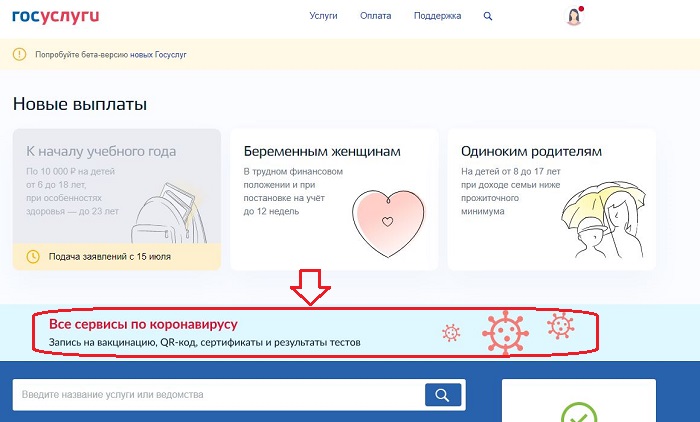Select the Беременным женщинам card title
Image resolution: width=700 pixels, height=422 pixels.
(322, 152)
